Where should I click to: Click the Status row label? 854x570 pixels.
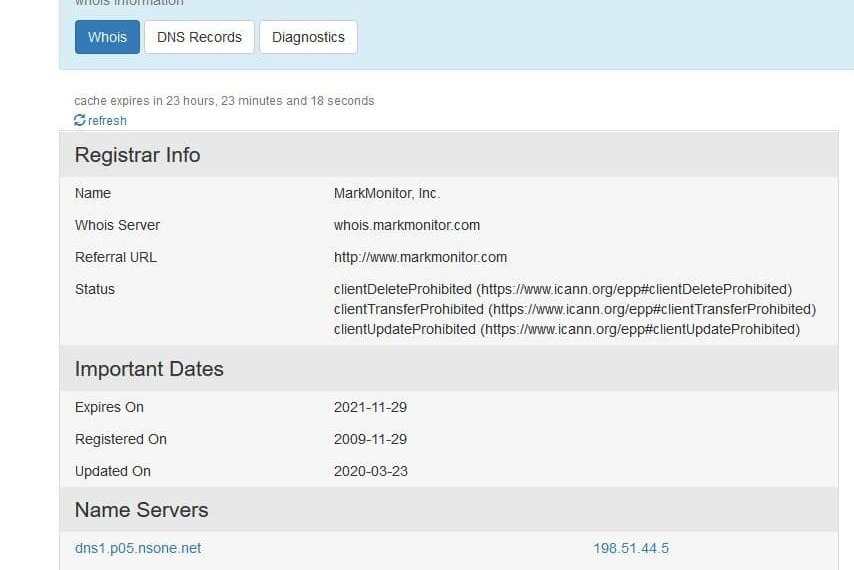click(x=95, y=289)
